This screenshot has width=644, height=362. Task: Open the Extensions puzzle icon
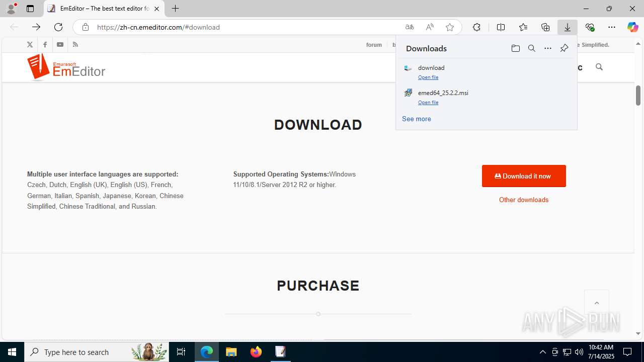(x=476, y=27)
